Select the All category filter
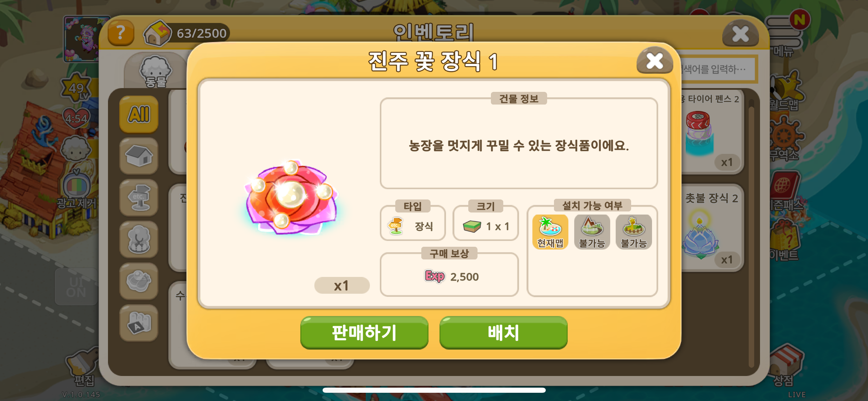 (x=139, y=114)
